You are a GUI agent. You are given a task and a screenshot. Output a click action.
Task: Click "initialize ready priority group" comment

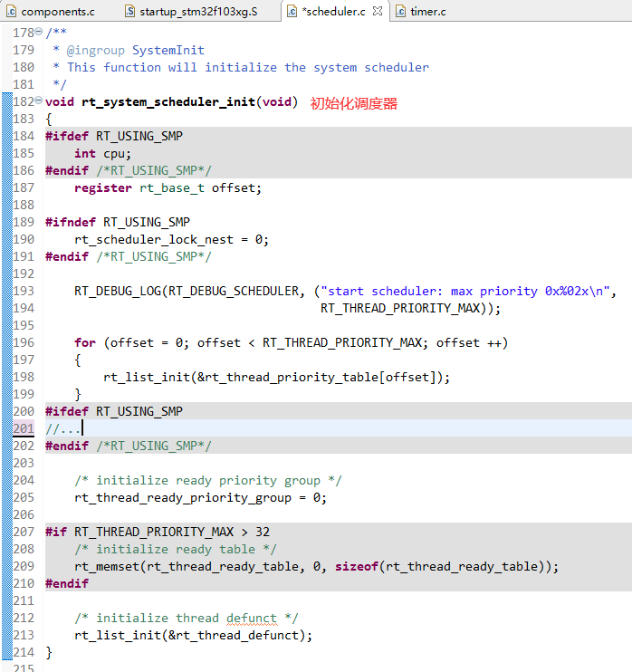point(208,480)
